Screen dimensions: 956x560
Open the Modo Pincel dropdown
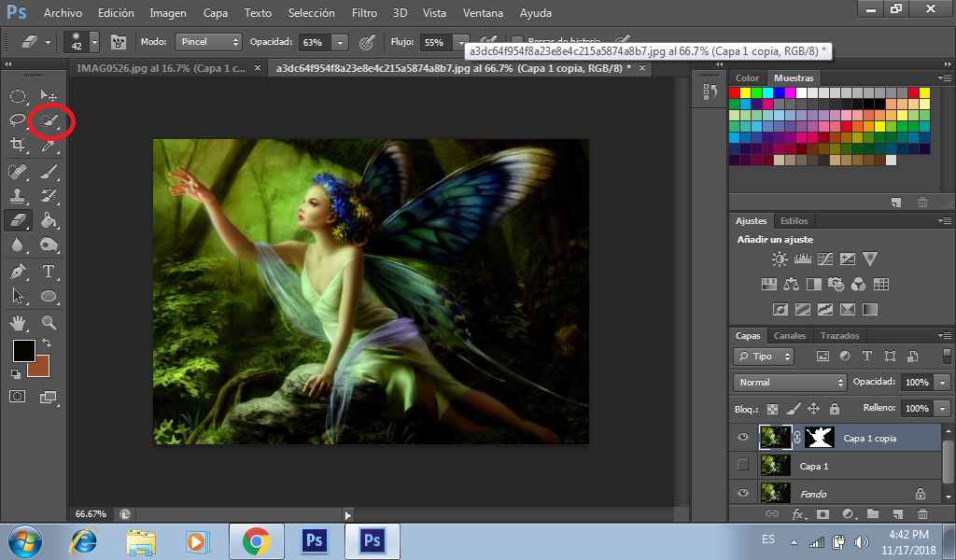click(208, 42)
